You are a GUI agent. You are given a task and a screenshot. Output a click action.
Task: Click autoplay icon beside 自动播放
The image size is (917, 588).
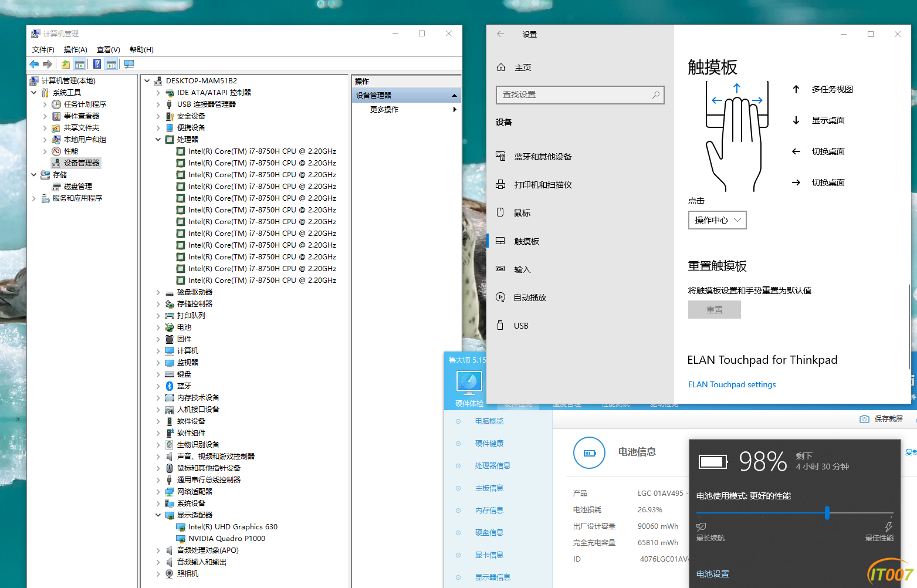point(500,297)
